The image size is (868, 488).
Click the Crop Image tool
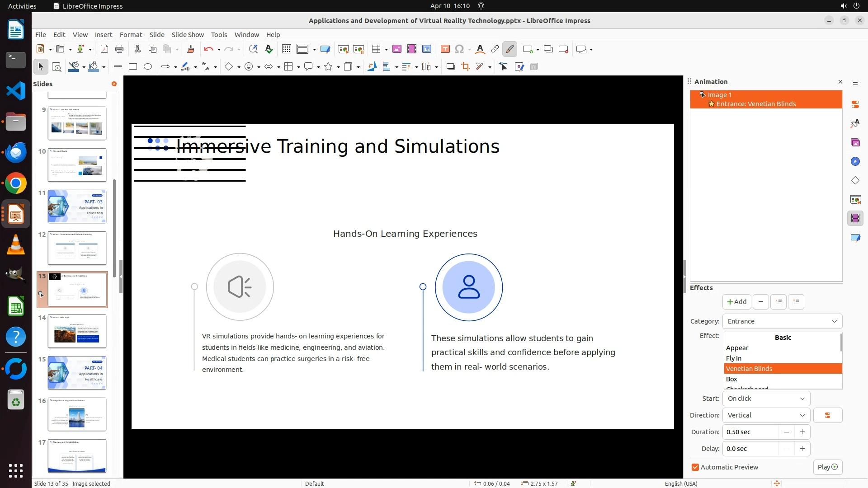tap(465, 67)
